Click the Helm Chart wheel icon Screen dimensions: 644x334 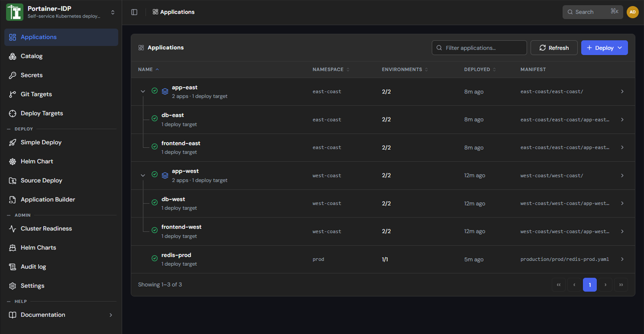click(13, 162)
